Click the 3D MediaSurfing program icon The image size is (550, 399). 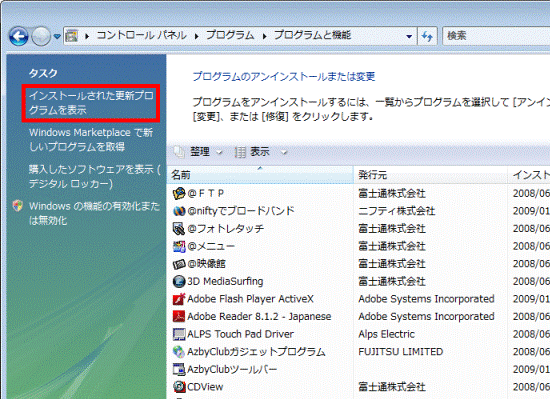(179, 281)
